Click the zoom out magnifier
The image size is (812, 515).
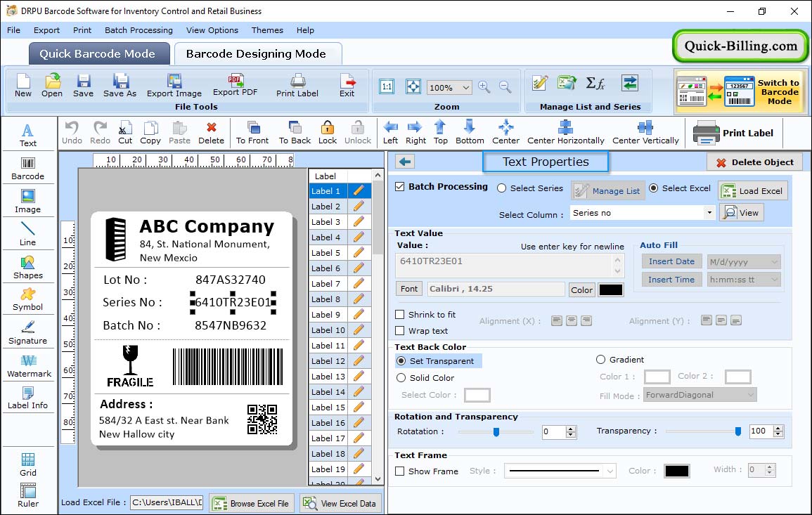(x=505, y=87)
